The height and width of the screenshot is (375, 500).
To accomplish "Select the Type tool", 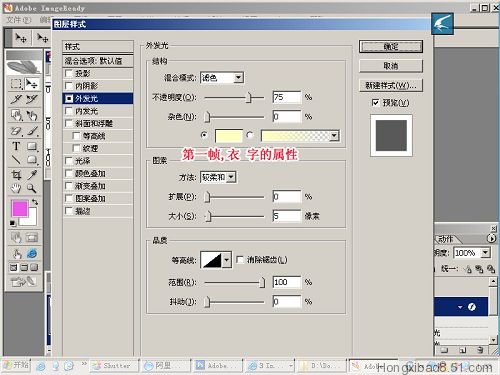I will point(16,146).
